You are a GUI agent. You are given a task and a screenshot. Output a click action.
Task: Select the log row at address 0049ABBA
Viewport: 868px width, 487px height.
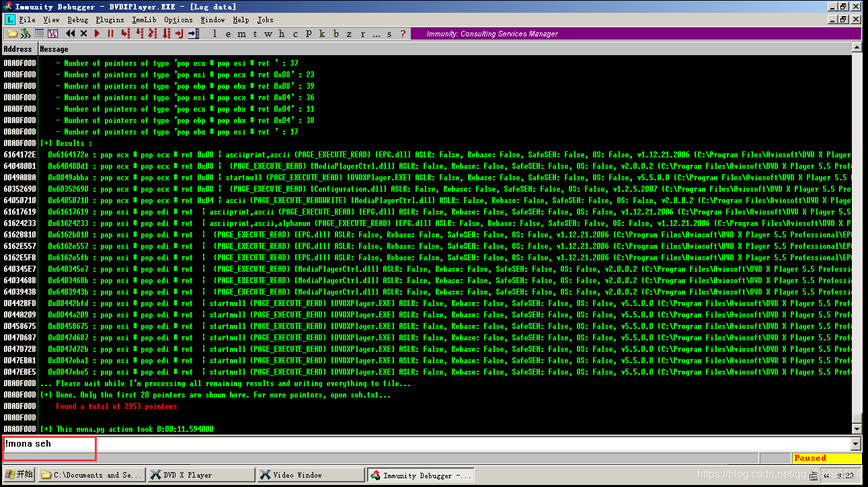(x=426, y=178)
